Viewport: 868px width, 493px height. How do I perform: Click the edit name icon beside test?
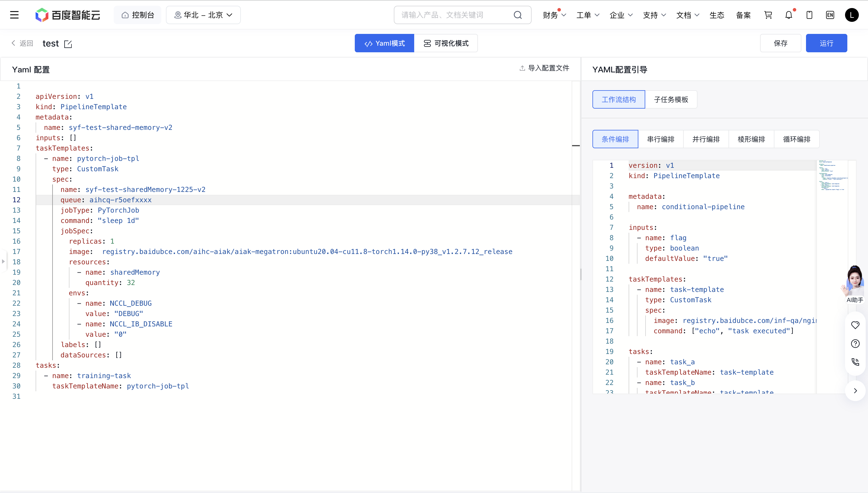[68, 44]
